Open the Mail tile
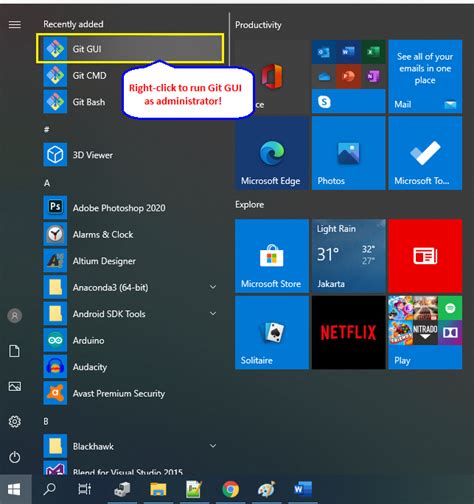The width and height of the screenshot is (474, 504). point(425,77)
